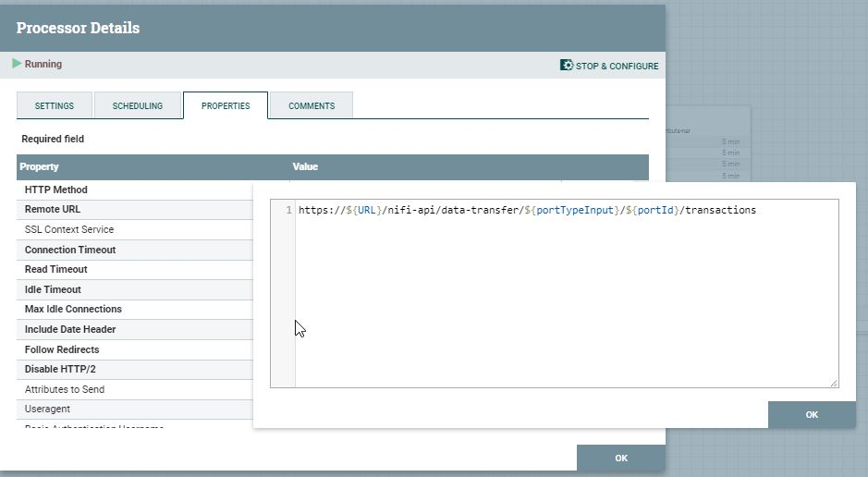Viewport: 868px width, 477px height.
Task: Click the STOP & CONFIGURE label
Action: (x=617, y=66)
